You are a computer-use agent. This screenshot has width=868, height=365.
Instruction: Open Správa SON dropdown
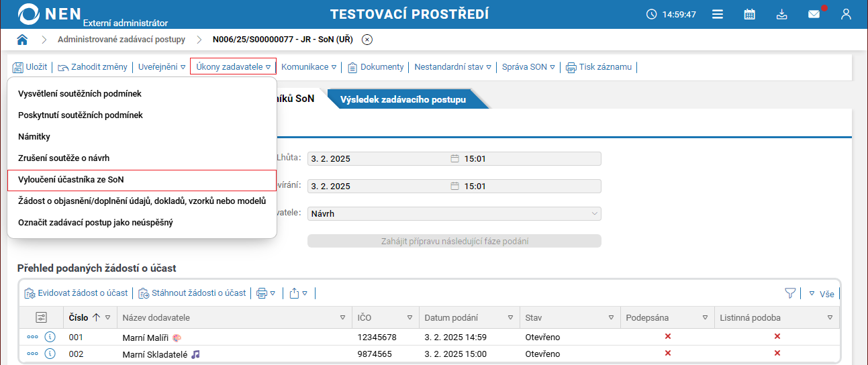[x=529, y=67]
